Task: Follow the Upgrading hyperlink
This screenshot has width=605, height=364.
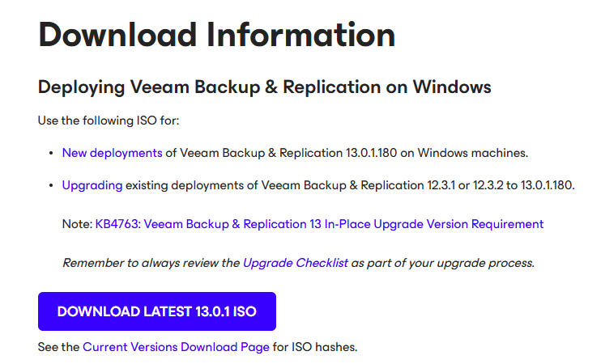Action: (92, 185)
